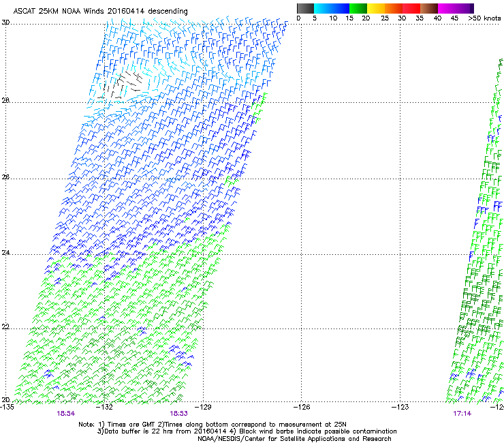Click the legend label '25'

(385, 18)
